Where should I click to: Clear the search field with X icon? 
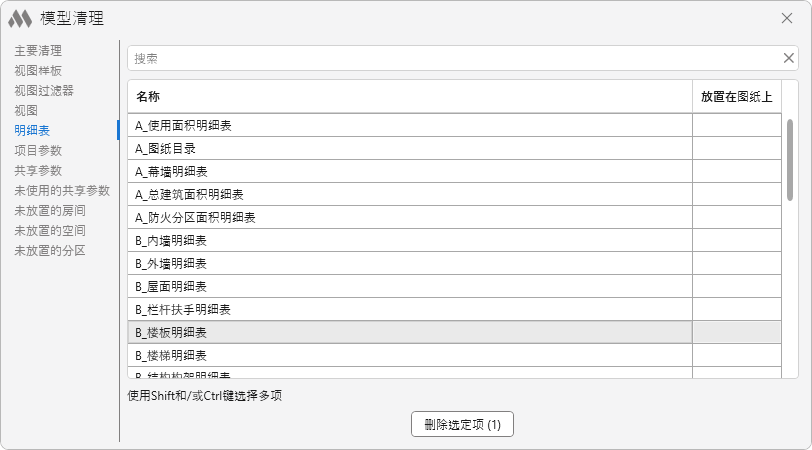pyautogui.click(x=788, y=58)
